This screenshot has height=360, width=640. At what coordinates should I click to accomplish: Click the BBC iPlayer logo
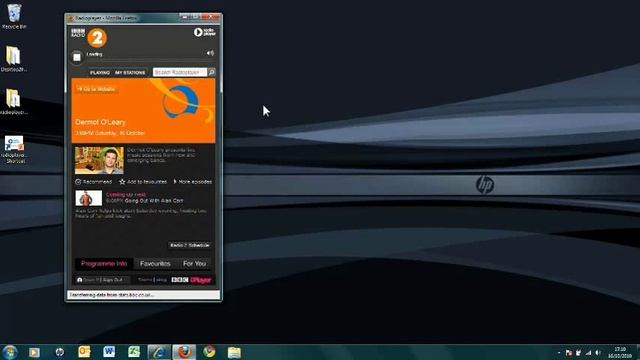[191, 280]
